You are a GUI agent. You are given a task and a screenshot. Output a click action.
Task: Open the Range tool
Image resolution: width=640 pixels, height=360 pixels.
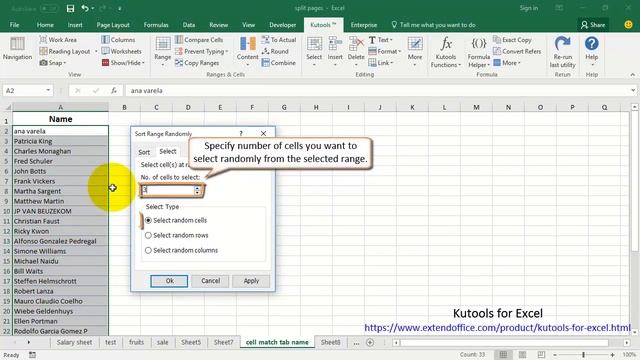click(162, 51)
